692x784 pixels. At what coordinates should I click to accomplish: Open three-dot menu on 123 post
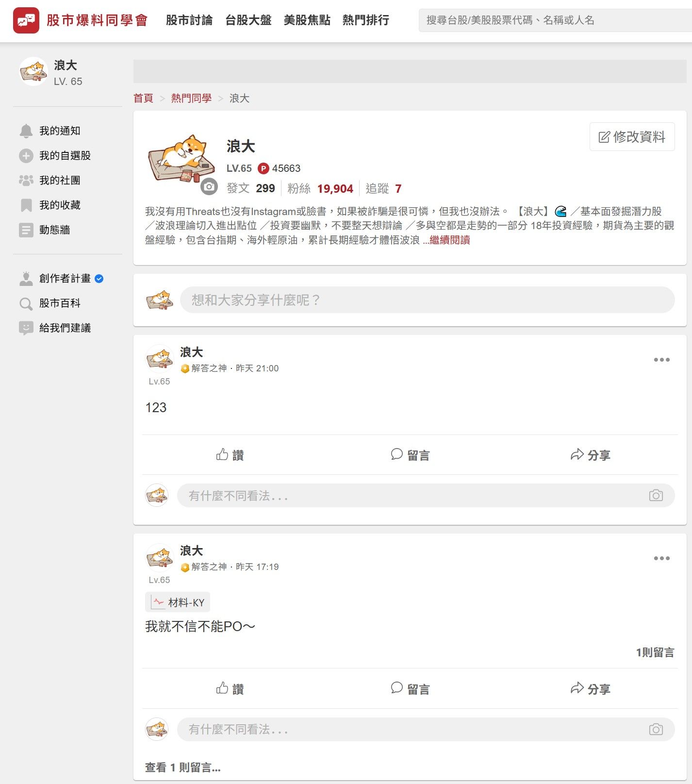(x=661, y=360)
